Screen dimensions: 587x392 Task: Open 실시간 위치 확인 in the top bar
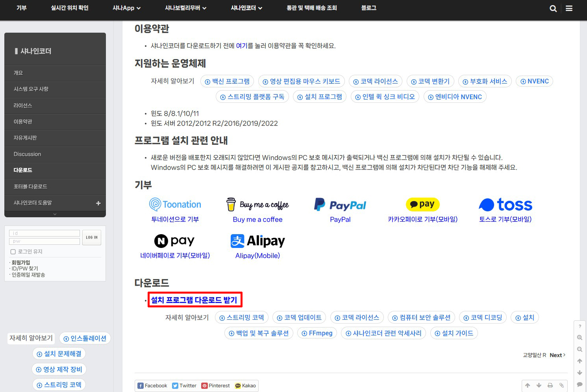[x=70, y=8]
